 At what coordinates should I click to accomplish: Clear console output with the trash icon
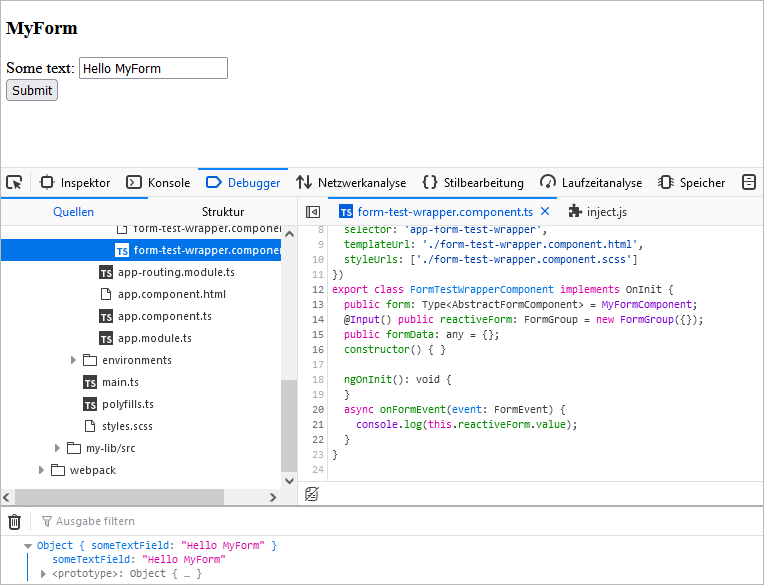(14, 521)
